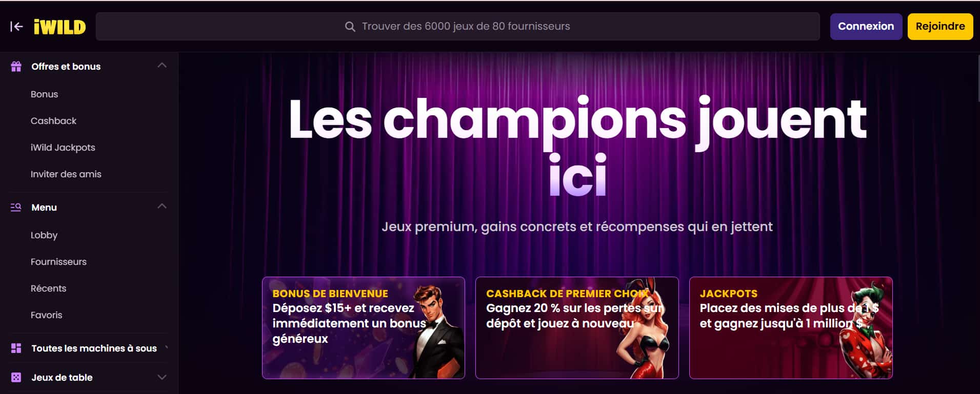Click the gift icon beside Offres et bonus
This screenshot has height=394, width=980.
pos(16,67)
